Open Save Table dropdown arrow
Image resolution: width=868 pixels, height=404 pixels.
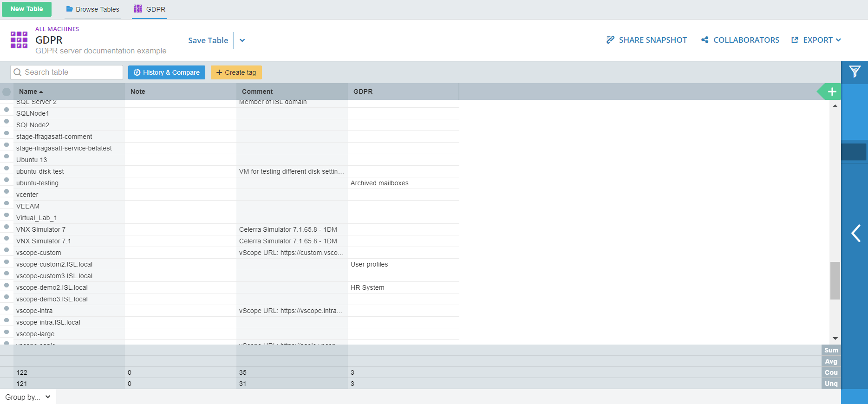(x=242, y=40)
